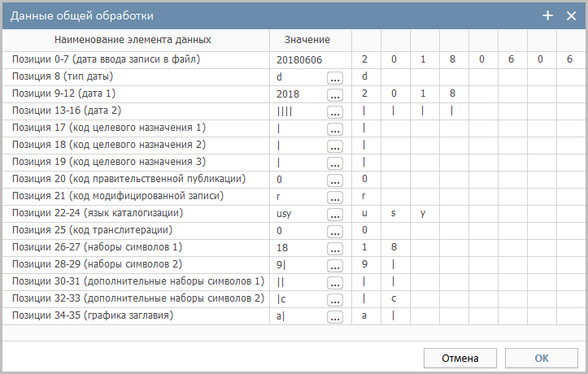This screenshot has height=374, width=588.
Task: Click ellipsis button for Позиция 17 row
Action: pyautogui.click(x=336, y=128)
